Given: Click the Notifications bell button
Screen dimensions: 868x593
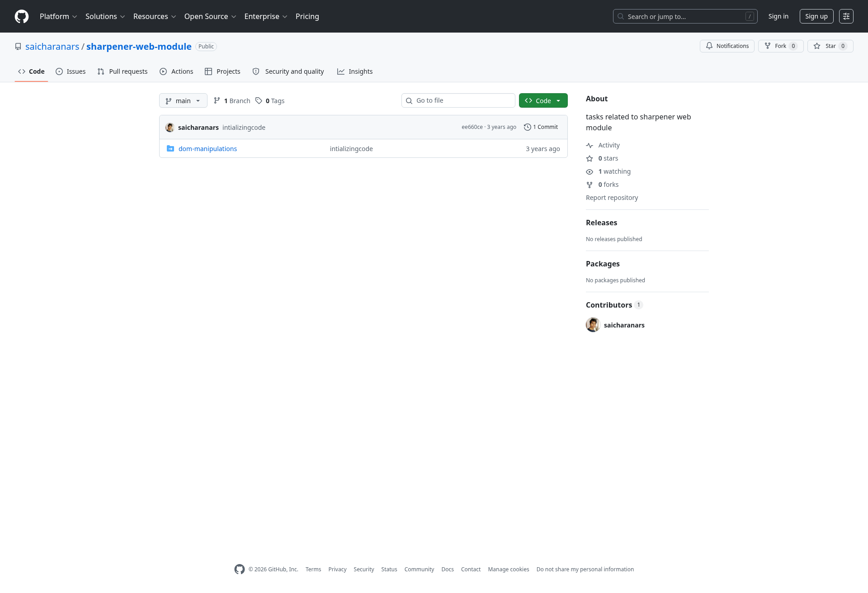Looking at the screenshot, I should pos(727,46).
